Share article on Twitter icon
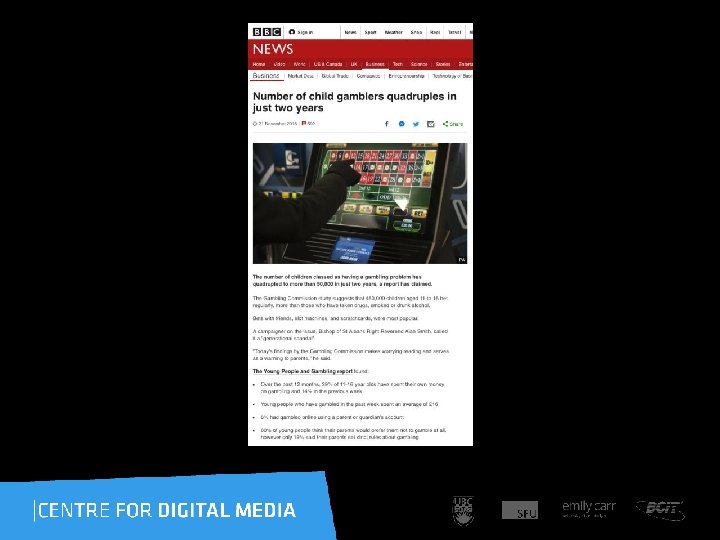The height and width of the screenshot is (540, 720). pos(416,124)
